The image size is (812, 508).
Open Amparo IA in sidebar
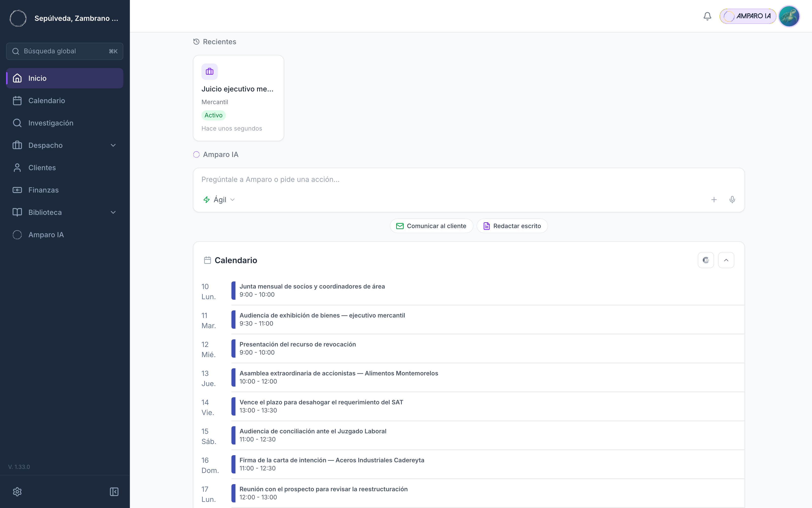click(x=65, y=234)
